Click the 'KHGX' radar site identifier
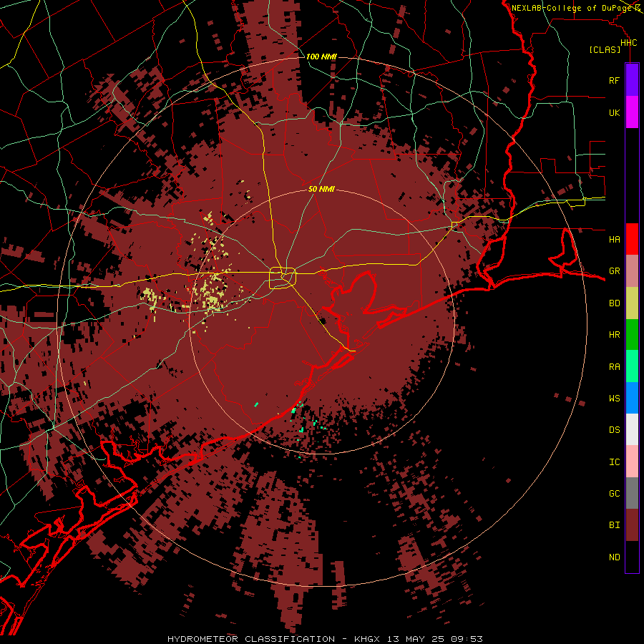The image size is (644, 644). coord(367,639)
